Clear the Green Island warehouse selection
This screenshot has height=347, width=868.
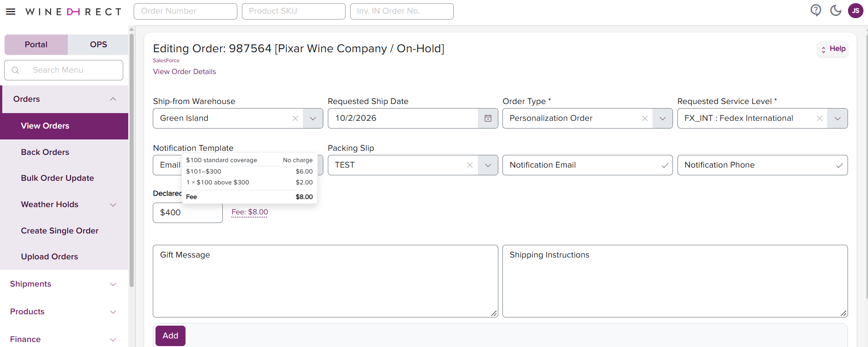click(295, 119)
